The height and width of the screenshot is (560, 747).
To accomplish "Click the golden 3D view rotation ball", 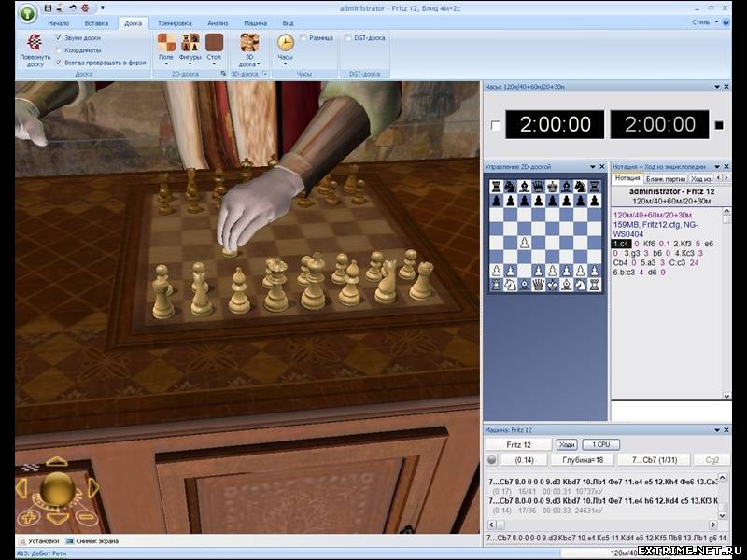I will click(58, 487).
